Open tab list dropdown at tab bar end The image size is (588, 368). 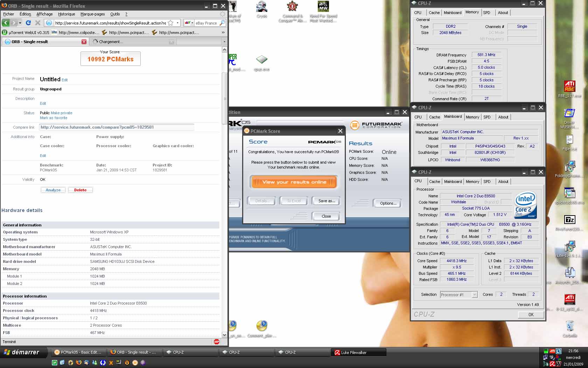point(224,42)
